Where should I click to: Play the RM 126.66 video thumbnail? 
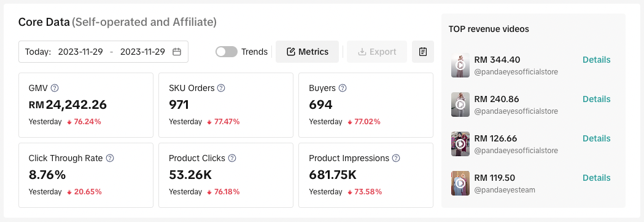coord(460,144)
